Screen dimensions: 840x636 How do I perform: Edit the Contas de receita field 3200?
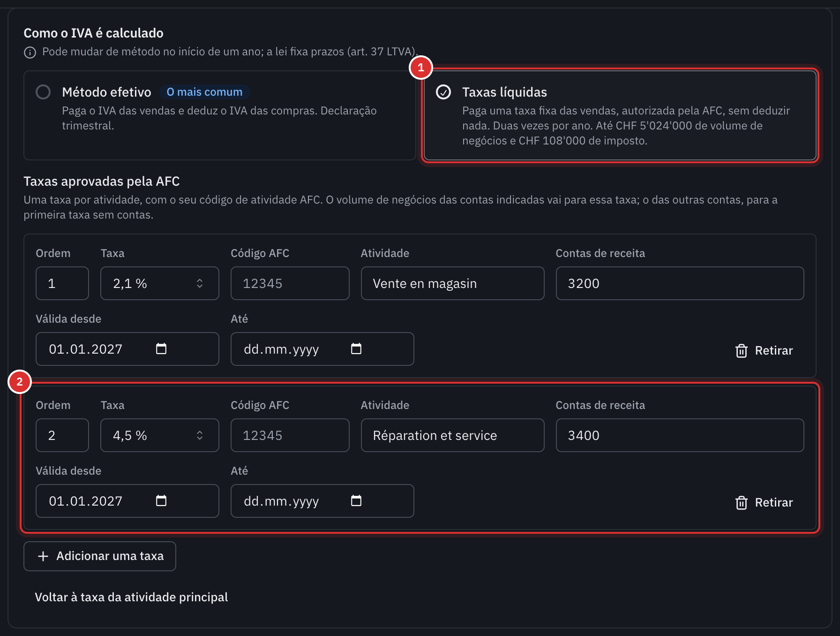pos(680,283)
